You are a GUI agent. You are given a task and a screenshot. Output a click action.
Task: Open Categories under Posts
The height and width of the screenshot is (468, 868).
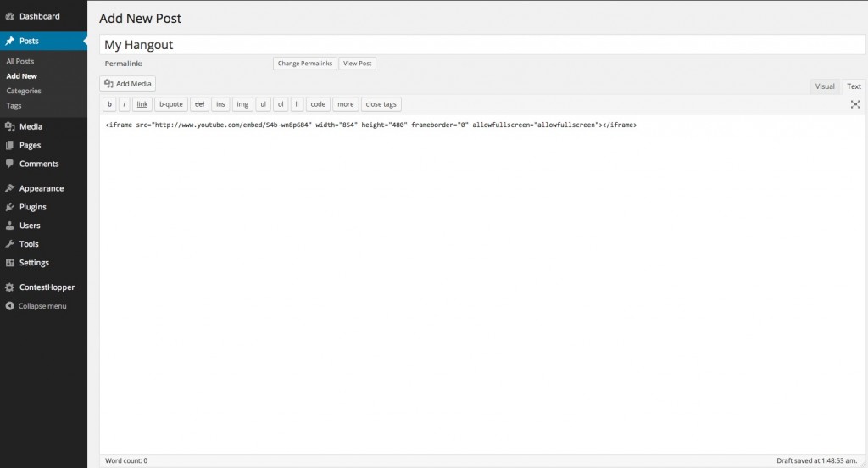[x=24, y=91]
